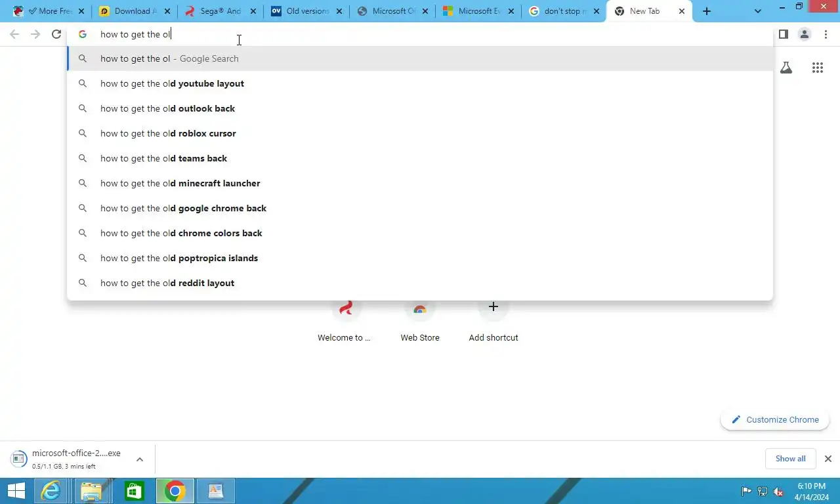Open Action Center flag icon
The image size is (840, 504).
tap(747, 491)
